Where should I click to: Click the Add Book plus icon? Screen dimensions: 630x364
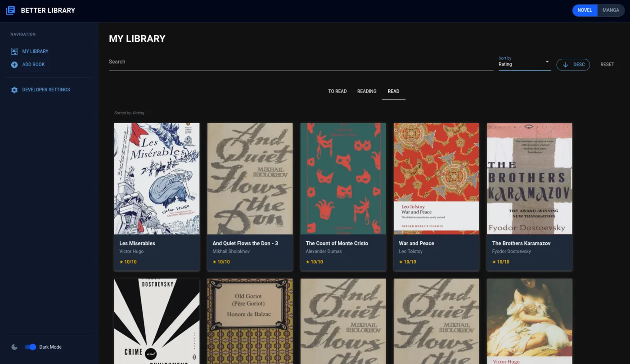(14, 65)
